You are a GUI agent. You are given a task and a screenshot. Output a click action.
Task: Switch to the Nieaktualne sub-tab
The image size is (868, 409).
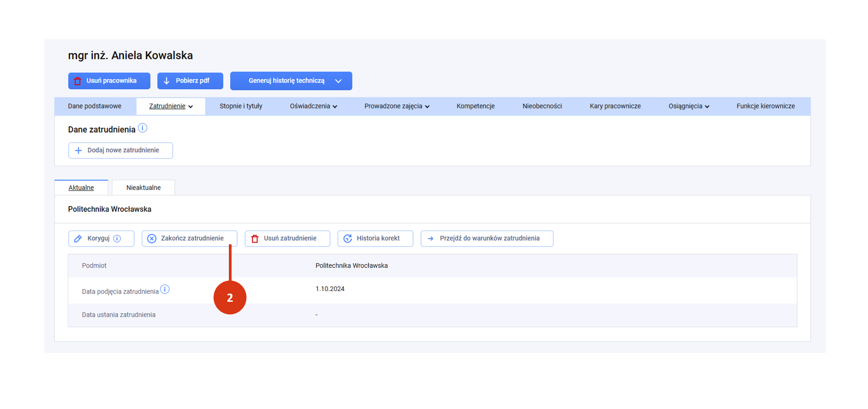pos(143,188)
